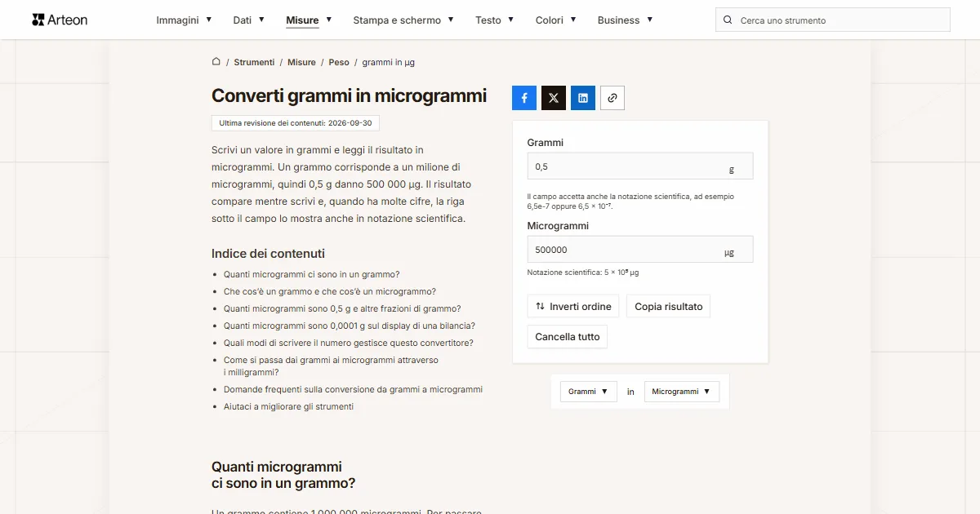The image size is (980, 514).
Task: Expand the Dati menu
Action: tap(248, 20)
